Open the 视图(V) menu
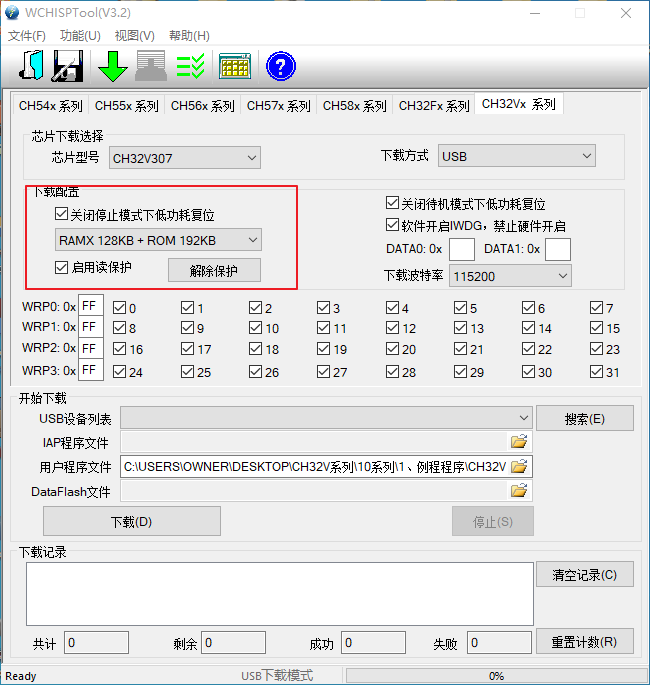 tap(135, 36)
